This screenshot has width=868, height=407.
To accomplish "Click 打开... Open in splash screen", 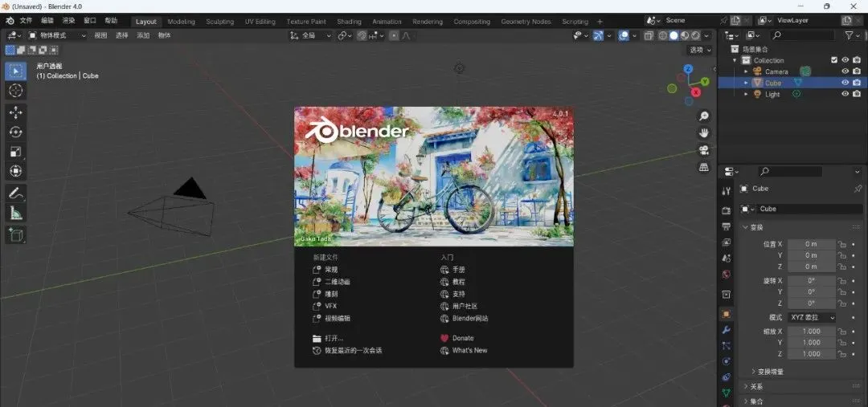I will click(328, 339).
